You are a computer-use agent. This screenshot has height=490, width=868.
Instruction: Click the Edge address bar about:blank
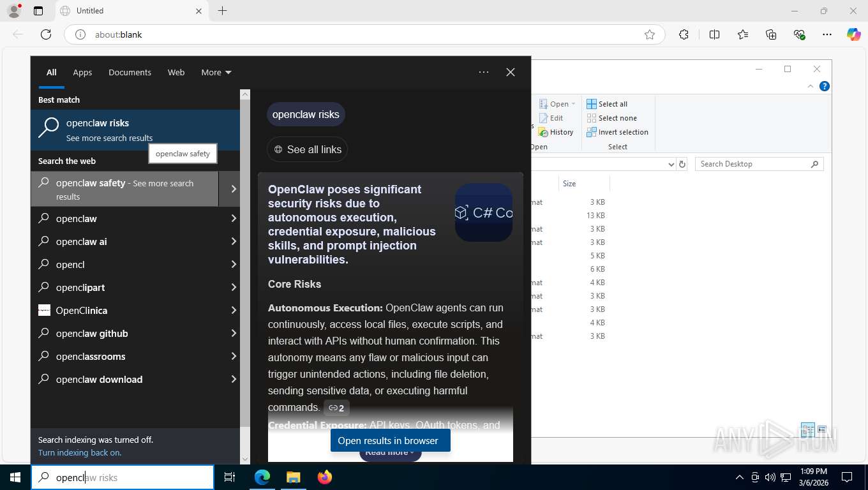click(x=364, y=34)
